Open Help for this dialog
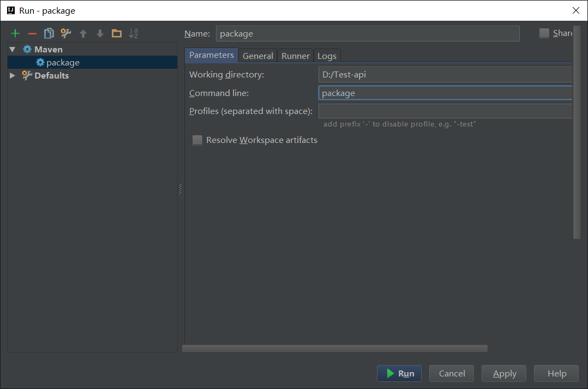Screen dimensions: 588x389 556,373
